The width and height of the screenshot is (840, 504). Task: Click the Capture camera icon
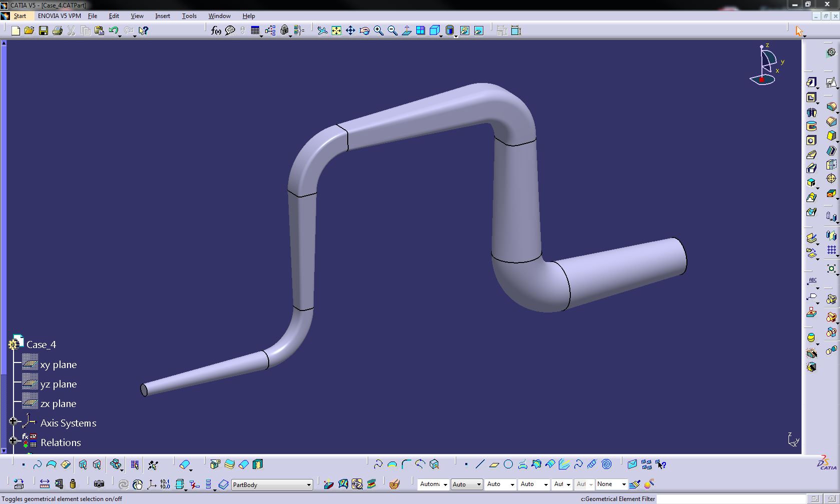[x=99, y=484]
